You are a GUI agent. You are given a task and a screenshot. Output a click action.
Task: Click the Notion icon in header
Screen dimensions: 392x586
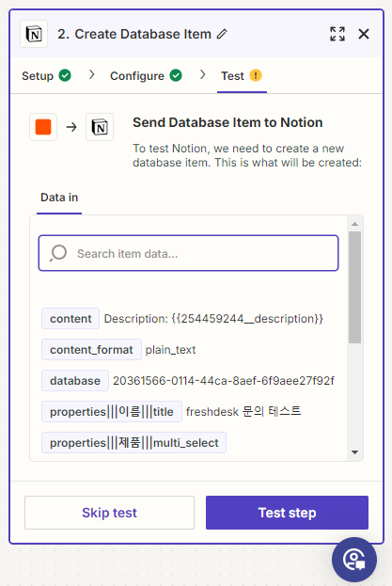[34, 35]
